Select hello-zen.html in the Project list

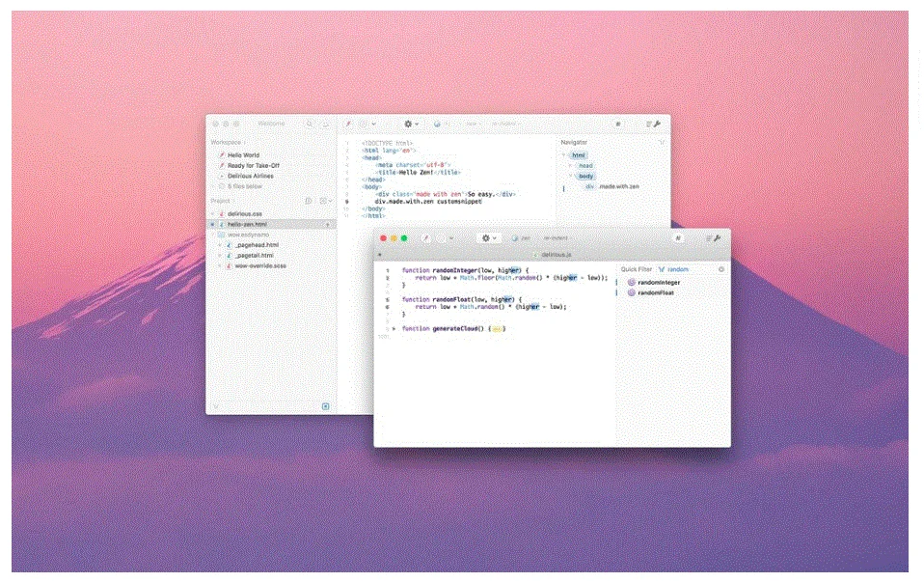[x=271, y=225]
